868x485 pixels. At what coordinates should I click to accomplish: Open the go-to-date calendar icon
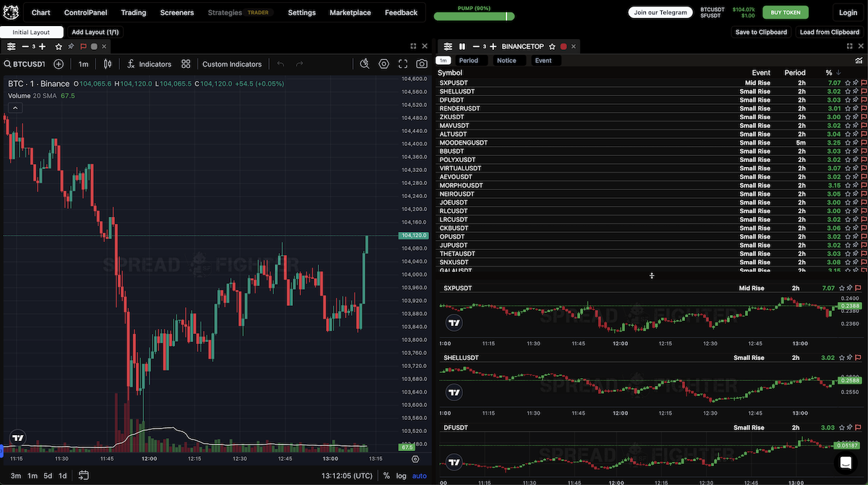(x=84, y=476)
